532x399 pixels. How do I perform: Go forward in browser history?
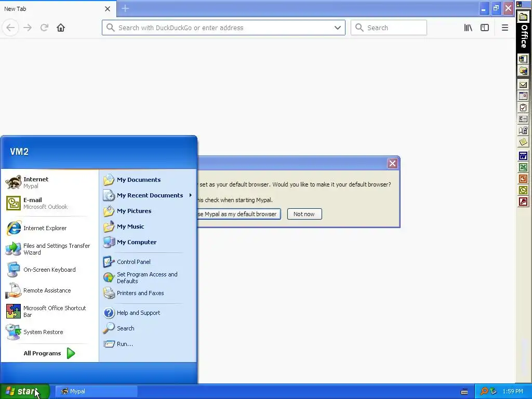pos(28,28)
